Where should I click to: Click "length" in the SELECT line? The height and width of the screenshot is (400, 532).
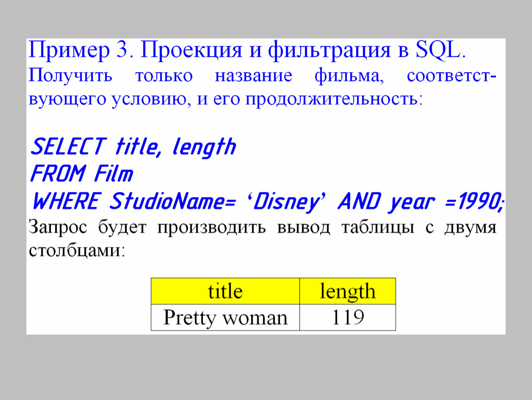(x=204, y=147)
